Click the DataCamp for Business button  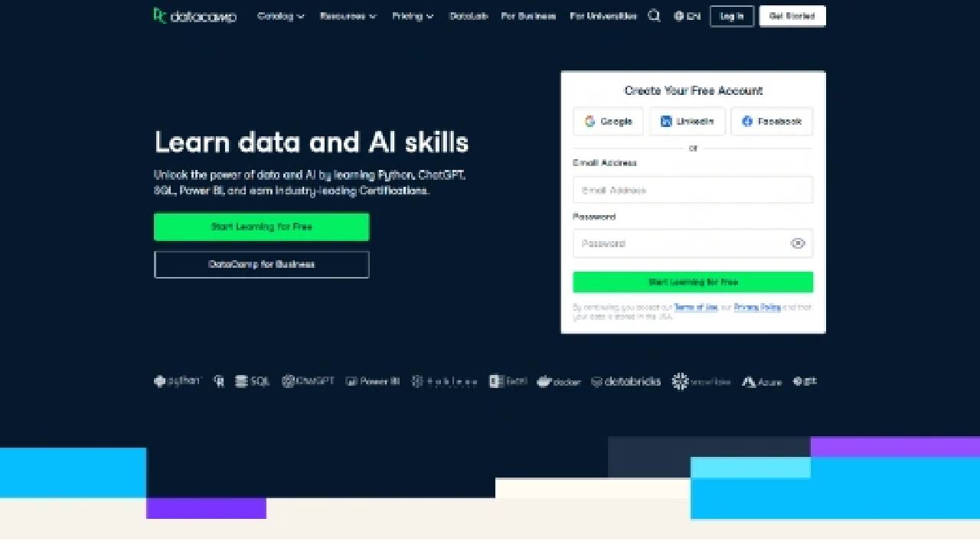[x=262, y=264]
